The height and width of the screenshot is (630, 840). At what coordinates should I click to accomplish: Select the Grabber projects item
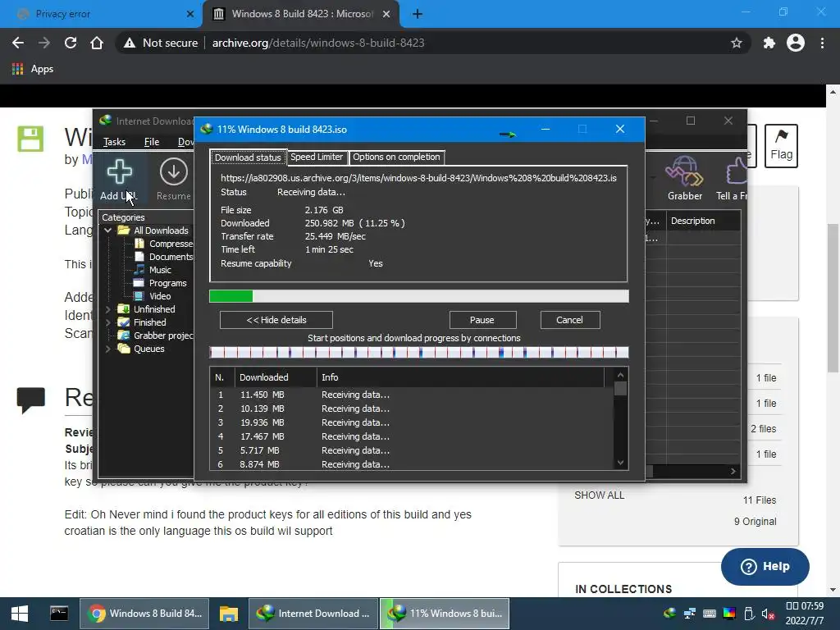[156, 336]
